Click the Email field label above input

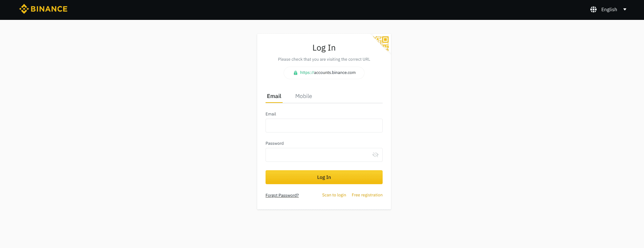point(271,114)
